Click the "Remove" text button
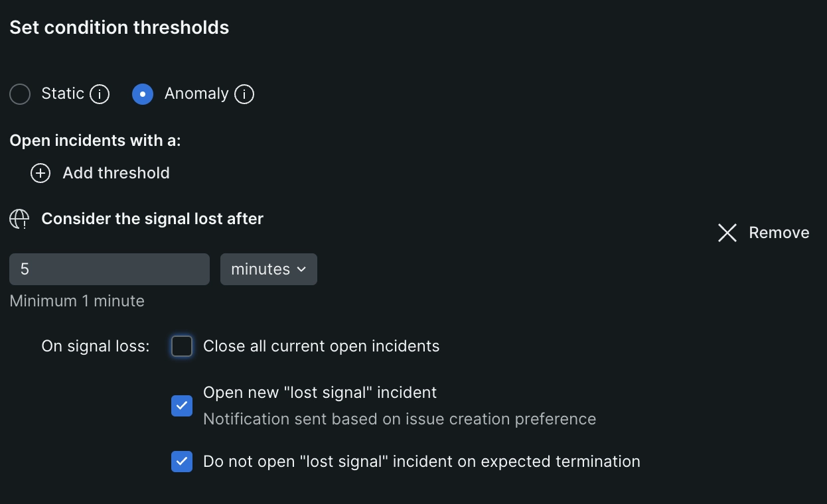The image size is (827, 504). click(779, 233)
